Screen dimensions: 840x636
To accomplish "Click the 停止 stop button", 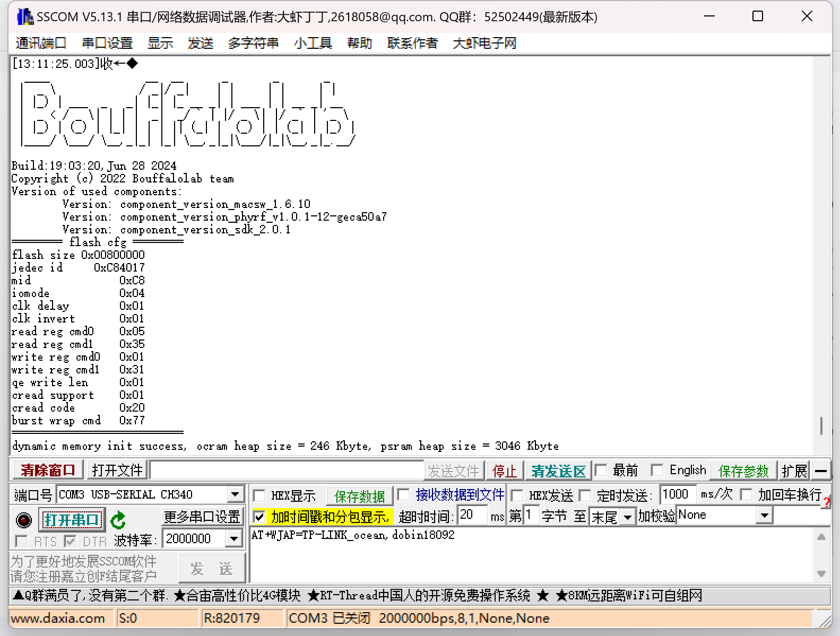I will [505, 471].
